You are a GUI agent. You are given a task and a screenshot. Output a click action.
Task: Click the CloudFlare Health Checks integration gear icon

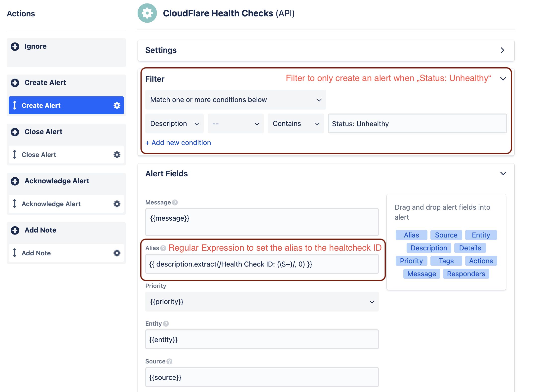147,13
